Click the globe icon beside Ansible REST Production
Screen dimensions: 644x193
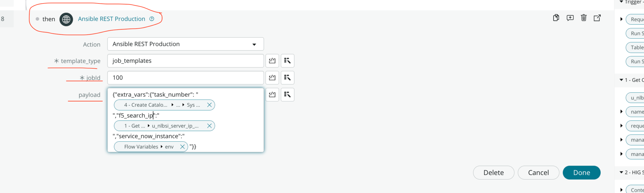(66, 19)
